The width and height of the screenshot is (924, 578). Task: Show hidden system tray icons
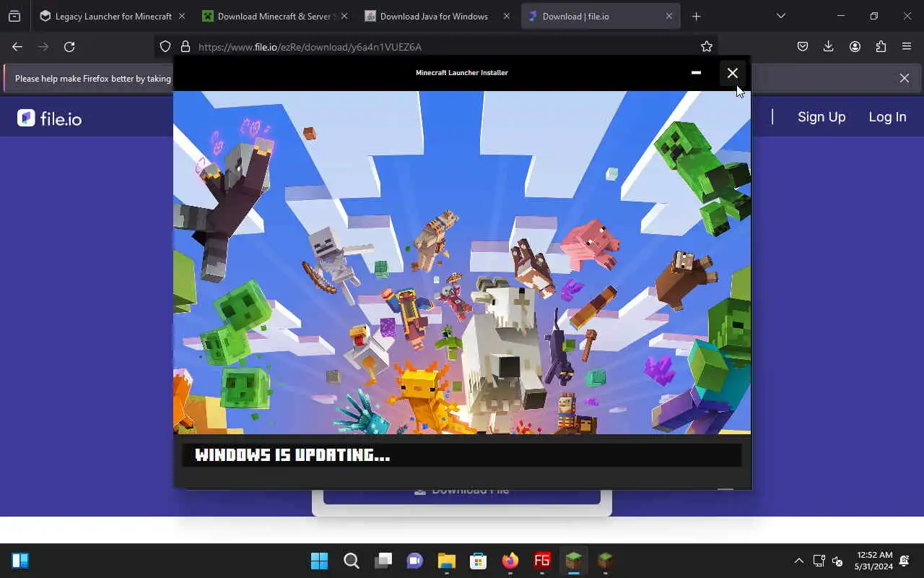click(x=798, y=561)
